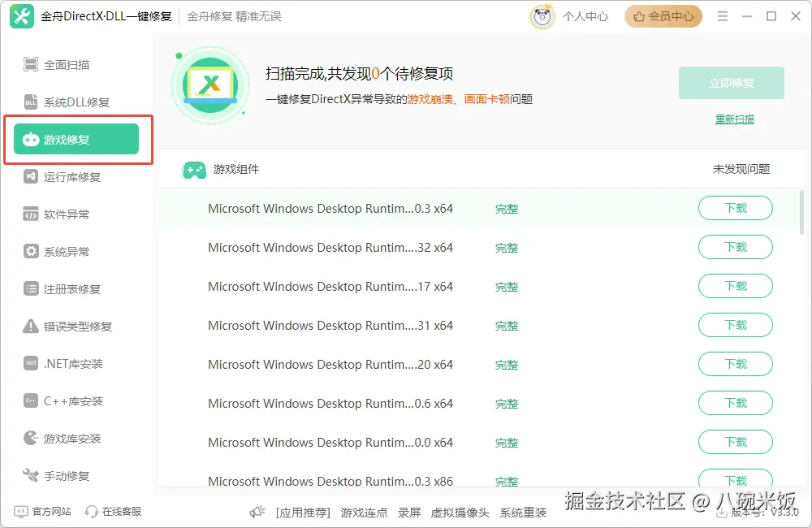Screen dimensions: 812x528
Task: Click 未发现问题 status text
Action: [x=741, y=169]
